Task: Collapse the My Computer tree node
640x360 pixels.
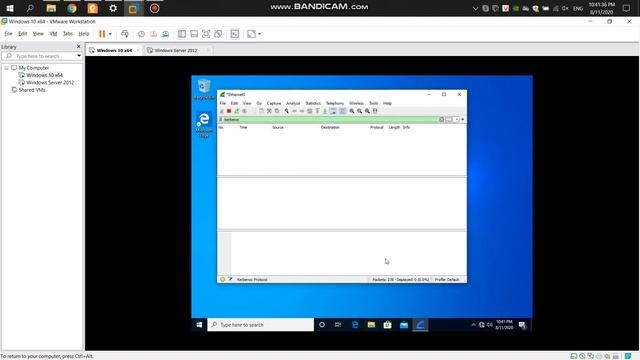Action: point(7,68)
